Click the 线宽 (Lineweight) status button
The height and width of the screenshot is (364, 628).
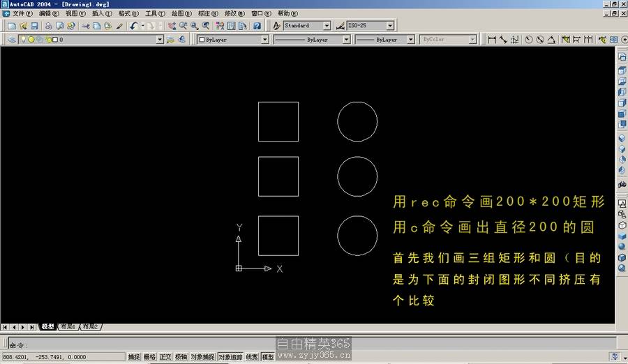click(x=252, y=357)
